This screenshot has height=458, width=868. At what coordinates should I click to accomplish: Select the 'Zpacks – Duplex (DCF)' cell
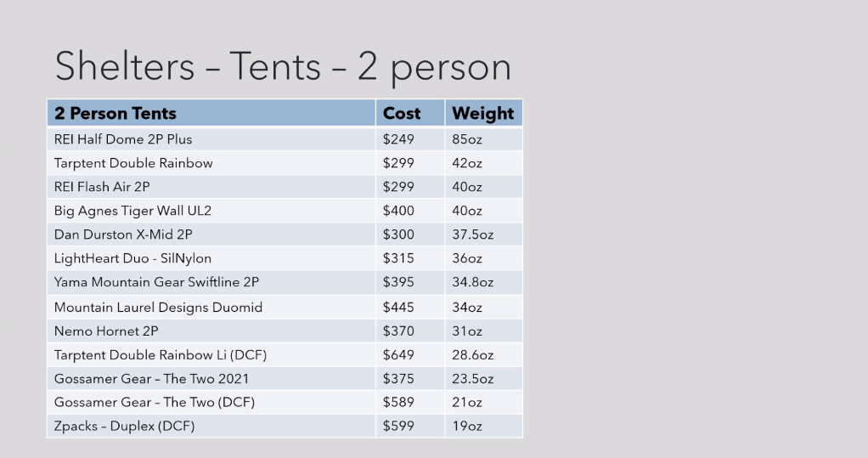124,426
